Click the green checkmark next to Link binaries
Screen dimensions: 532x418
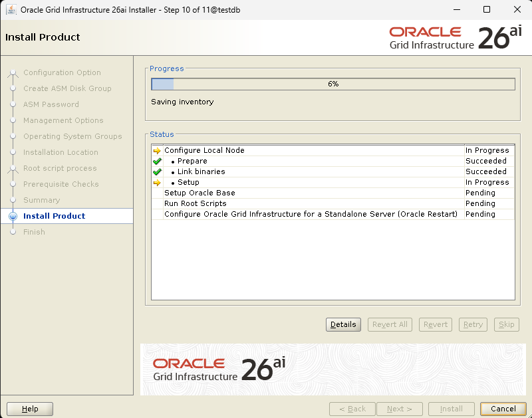(157, 172)
